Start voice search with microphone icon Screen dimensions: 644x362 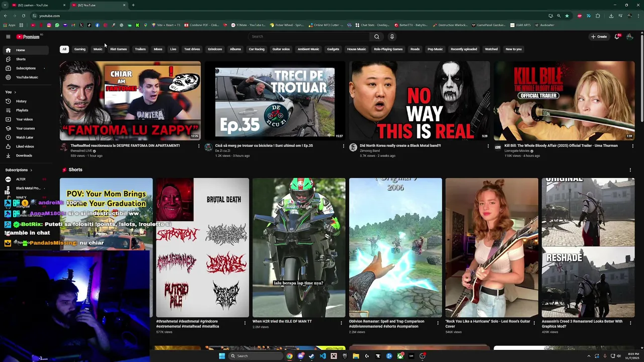[392, 37]
